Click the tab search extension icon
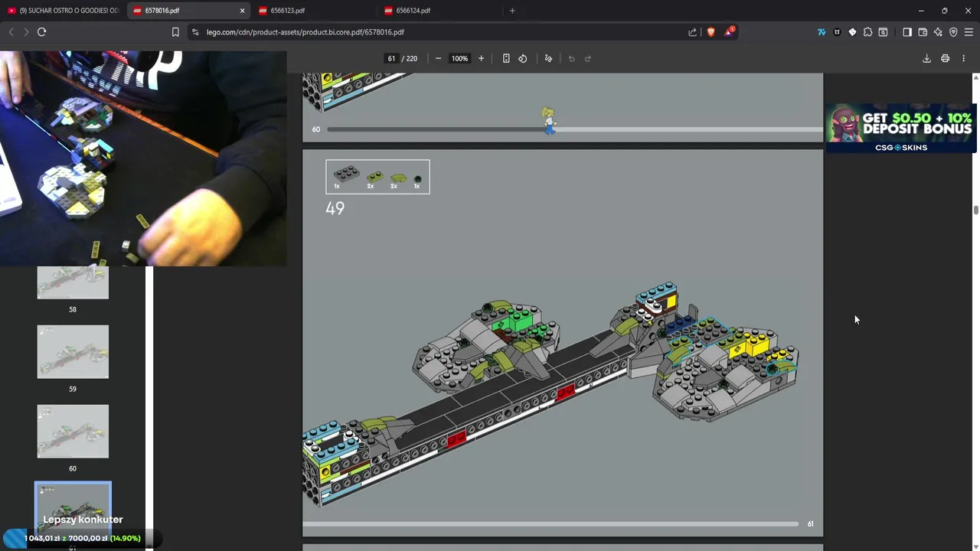 [883, 32]
